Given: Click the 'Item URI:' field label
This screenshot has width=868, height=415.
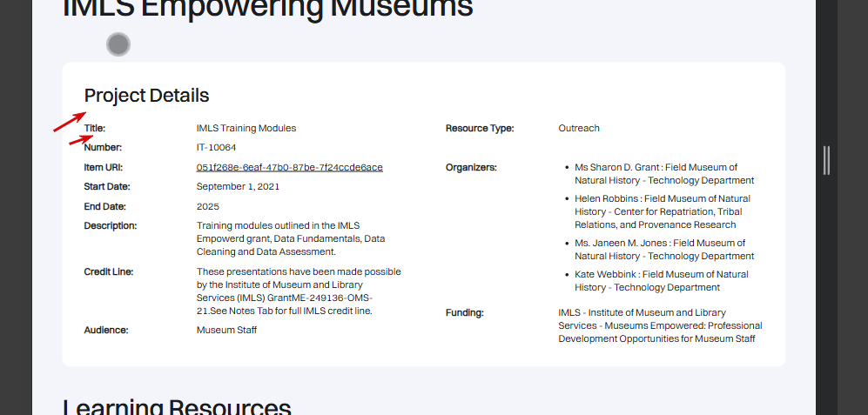Looking at the screenshot, I should coord(104,167).
